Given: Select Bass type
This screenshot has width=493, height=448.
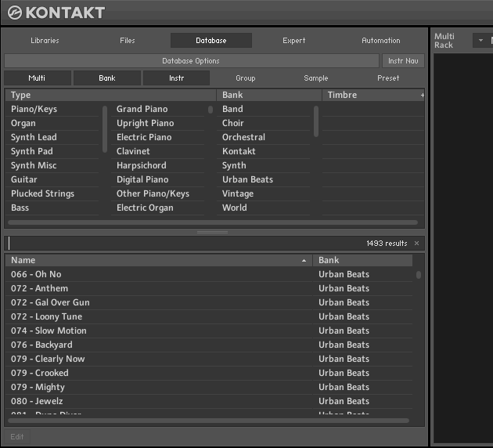Looking at the screenshot, I should (x=52, y=208).
